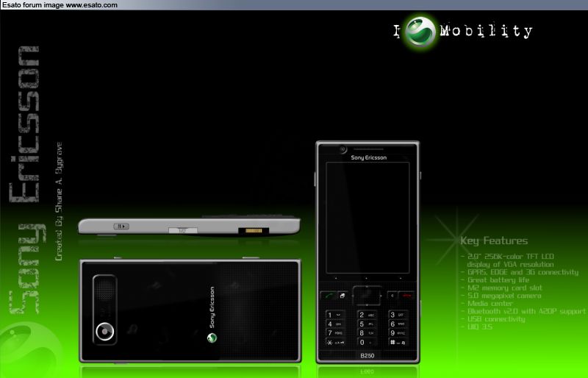Click the speaker grille above the rear camera

(x=104, y=290)
